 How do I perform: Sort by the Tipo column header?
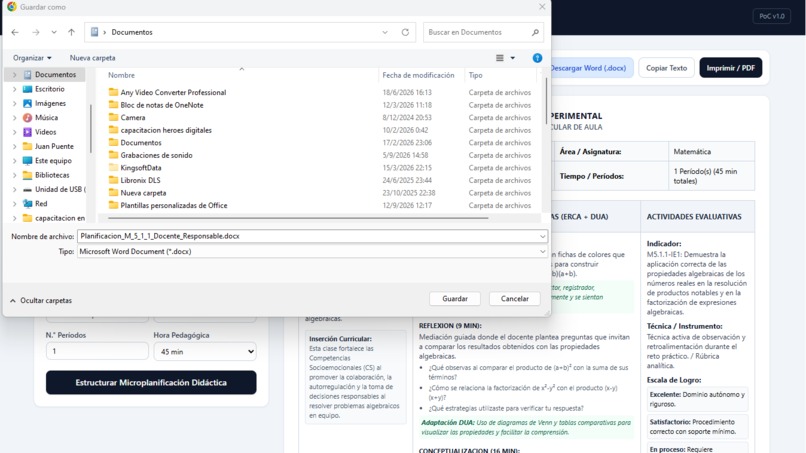coord(475,75)
